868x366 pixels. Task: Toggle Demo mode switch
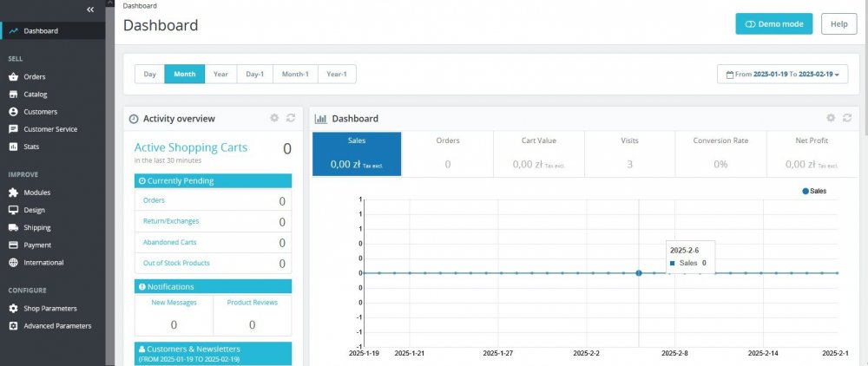pos(774,23)
